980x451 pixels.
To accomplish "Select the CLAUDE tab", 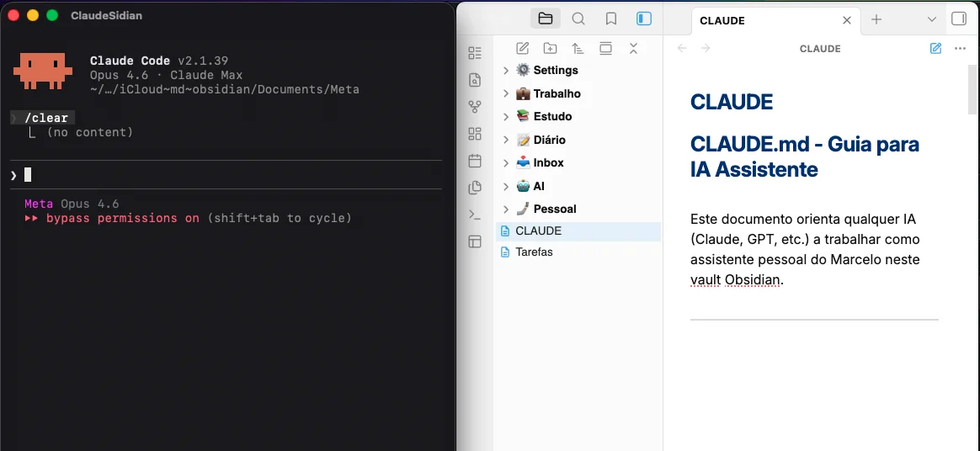I will pos(758,20).
